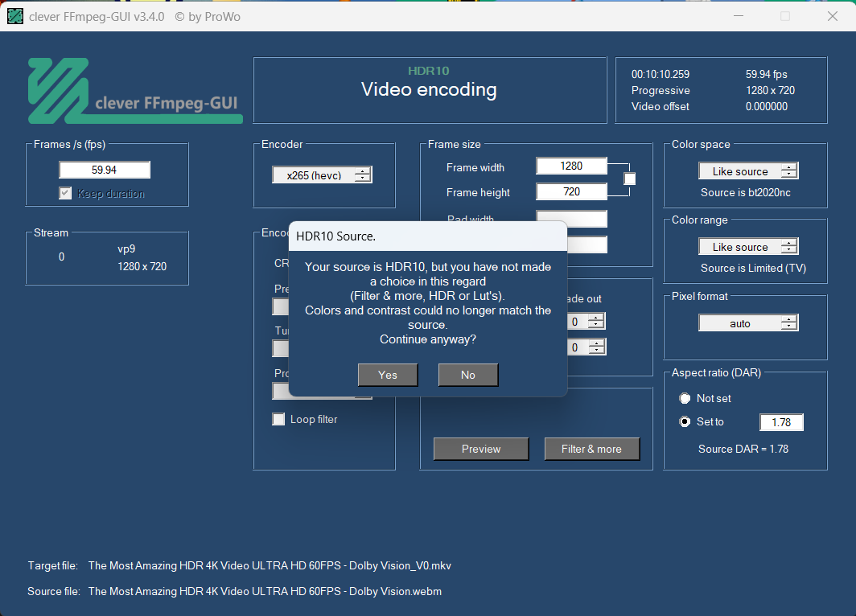Click the 00:10:10.259 duration text
The image size is (856, 616).
(661, 74)
